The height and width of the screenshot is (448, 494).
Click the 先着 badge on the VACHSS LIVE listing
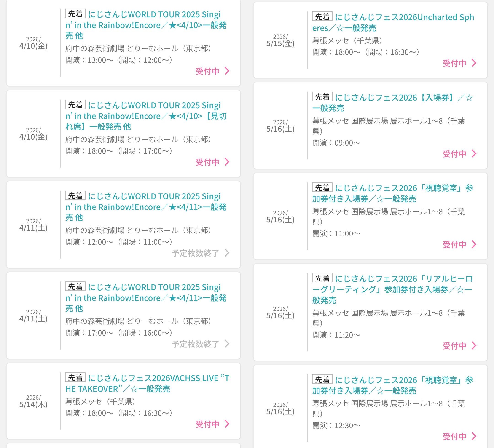(x=75, y=377)
